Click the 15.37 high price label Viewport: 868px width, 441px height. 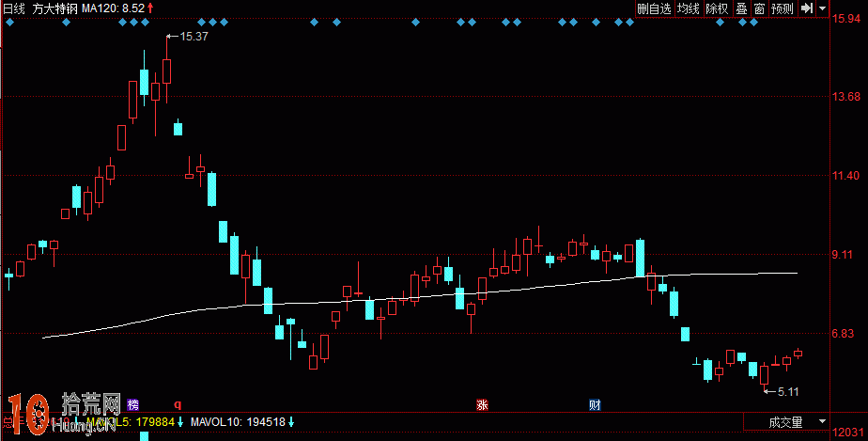click(x=194, y=37)
